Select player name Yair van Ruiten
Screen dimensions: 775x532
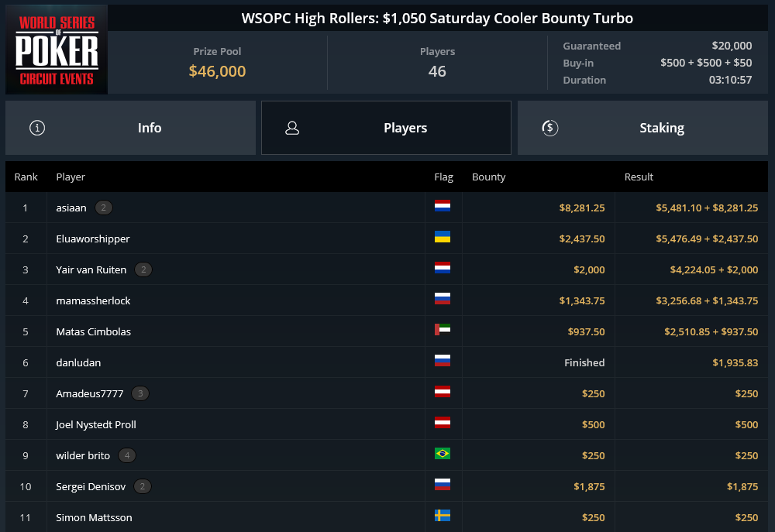pos(91,269)
